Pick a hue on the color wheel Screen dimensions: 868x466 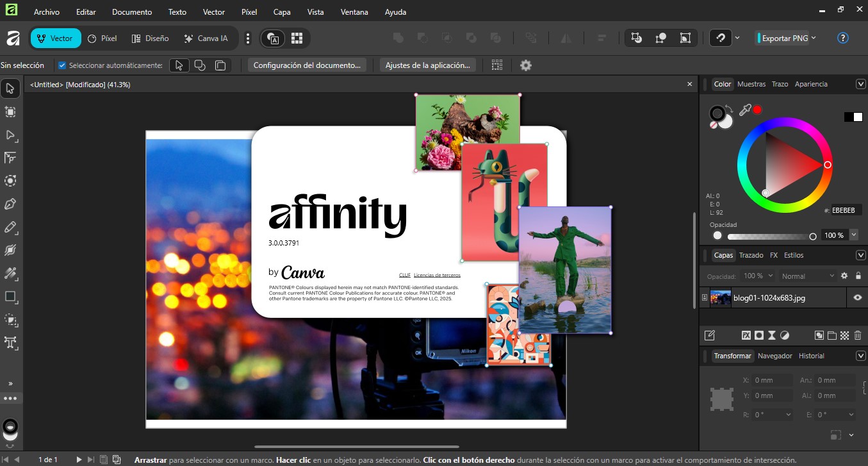point(827,165)
